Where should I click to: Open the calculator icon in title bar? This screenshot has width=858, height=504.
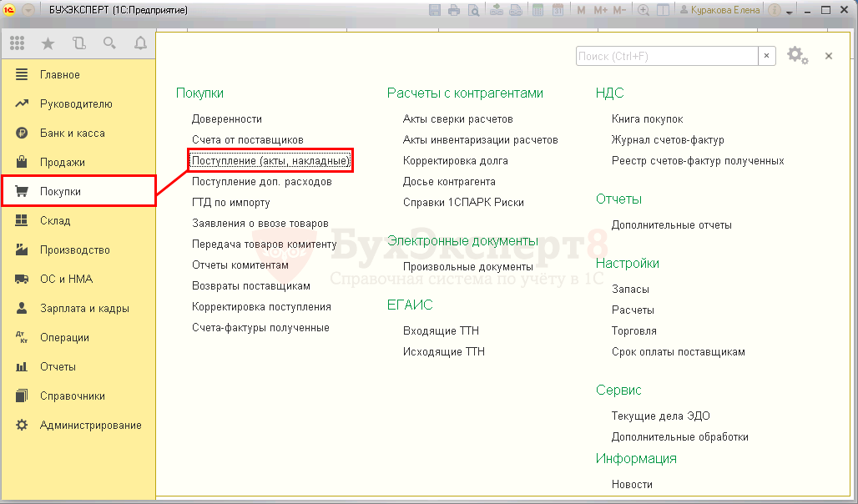pyautogui.click(x=538, y=11)
